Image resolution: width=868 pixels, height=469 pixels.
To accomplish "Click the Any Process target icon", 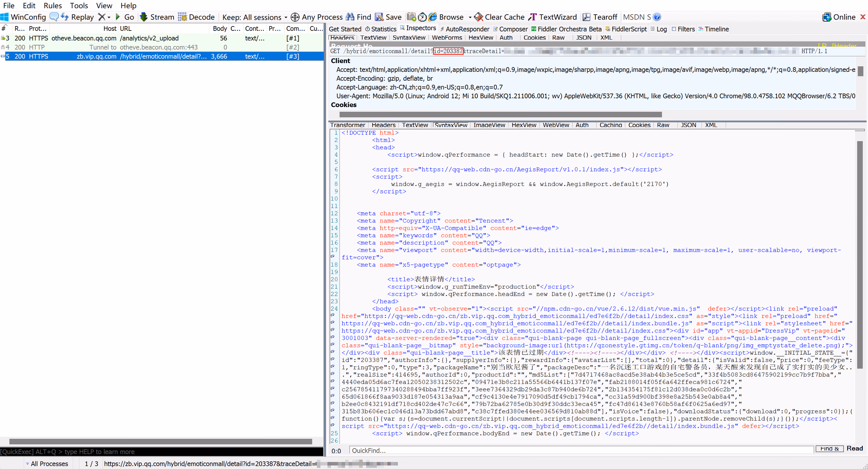I will (295, 17).
